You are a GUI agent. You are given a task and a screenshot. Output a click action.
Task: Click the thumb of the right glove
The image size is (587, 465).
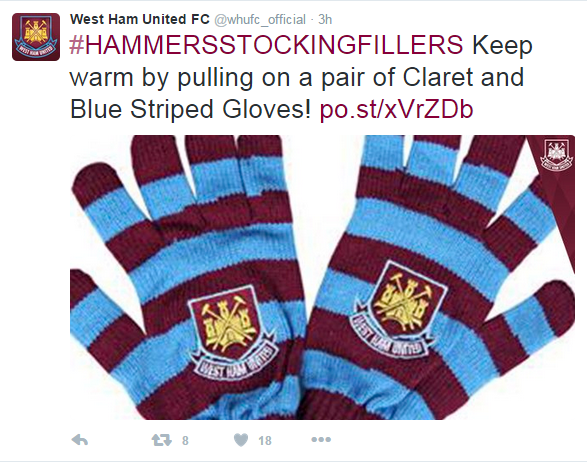532,324
